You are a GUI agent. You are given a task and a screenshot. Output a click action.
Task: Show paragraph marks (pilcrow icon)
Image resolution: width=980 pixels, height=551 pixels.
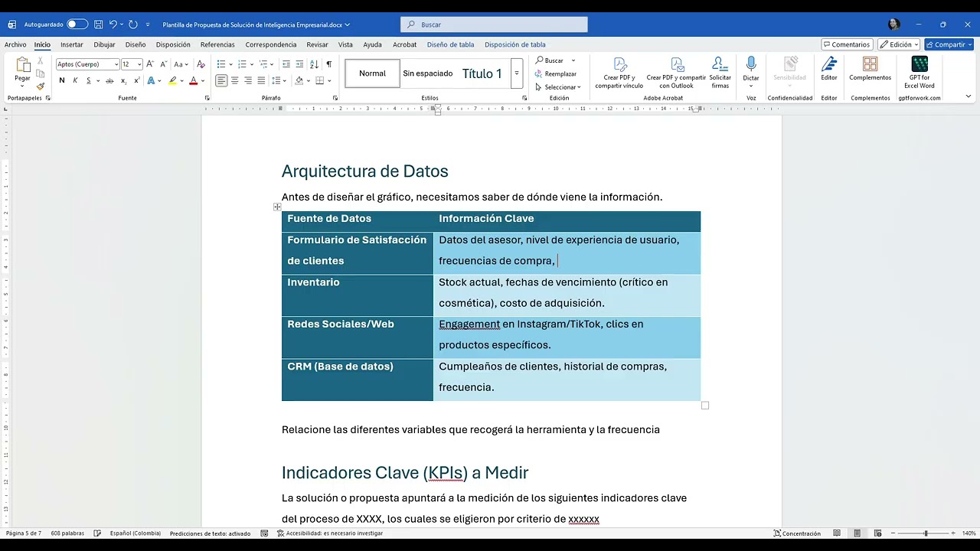coord(329,64)
